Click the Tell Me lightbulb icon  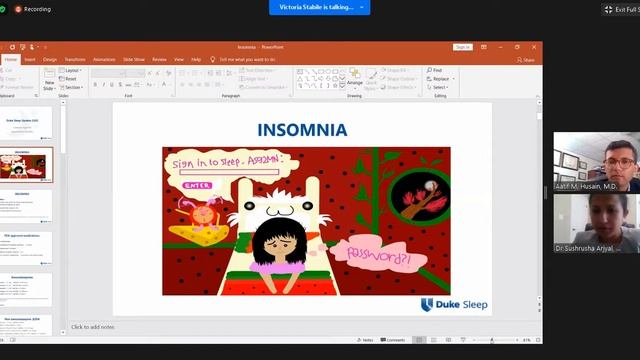click(212, 60)
